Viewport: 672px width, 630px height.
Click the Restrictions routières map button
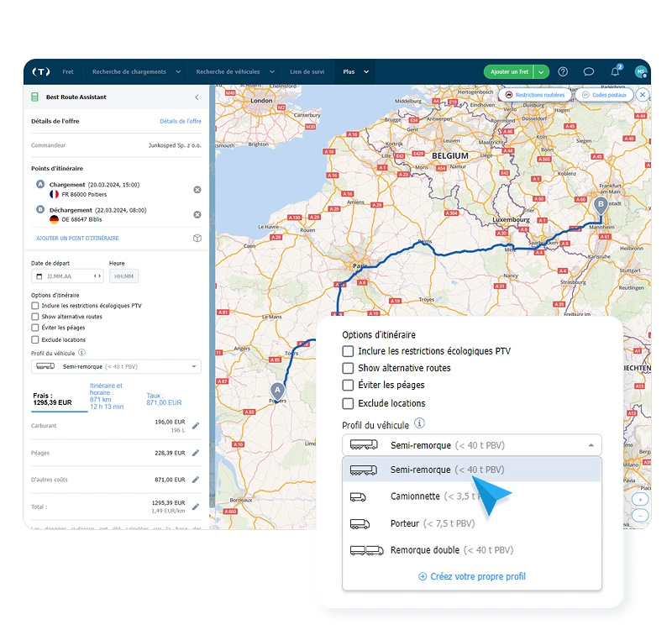535,95
